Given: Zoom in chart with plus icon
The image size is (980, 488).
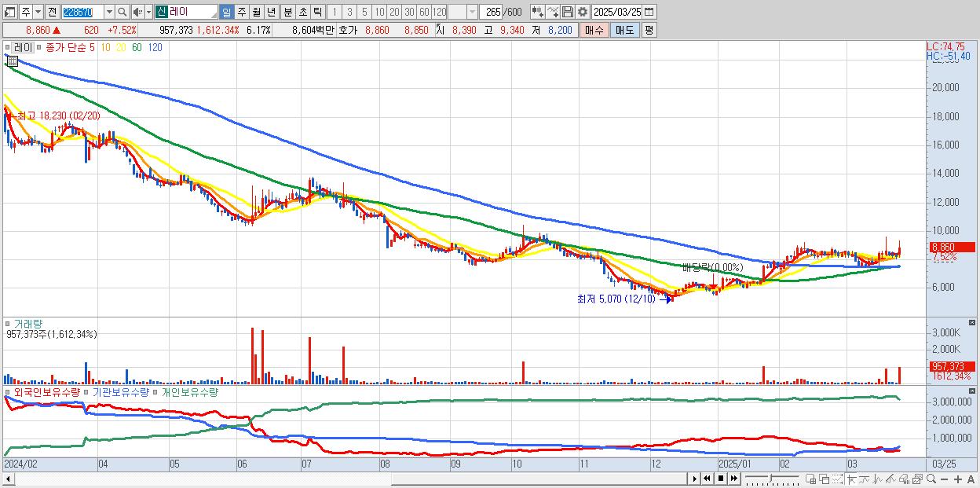Looking at the screenshot, I should point(958,479).
